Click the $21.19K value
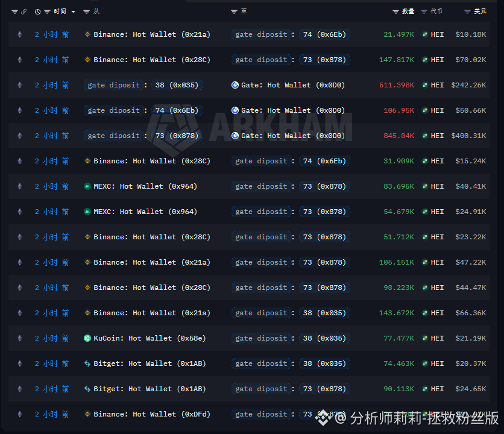 click(x=471, y=338)
